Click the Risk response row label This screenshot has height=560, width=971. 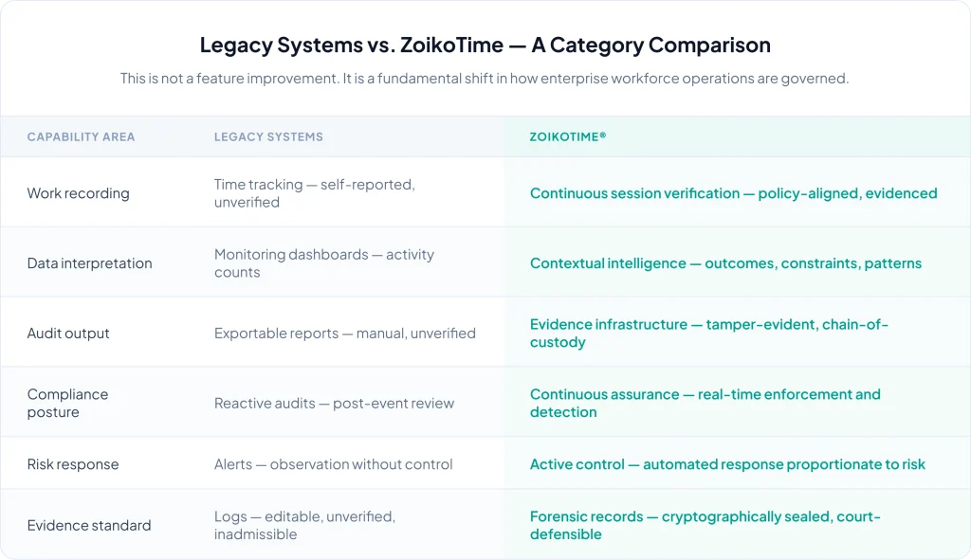point(73,464)
